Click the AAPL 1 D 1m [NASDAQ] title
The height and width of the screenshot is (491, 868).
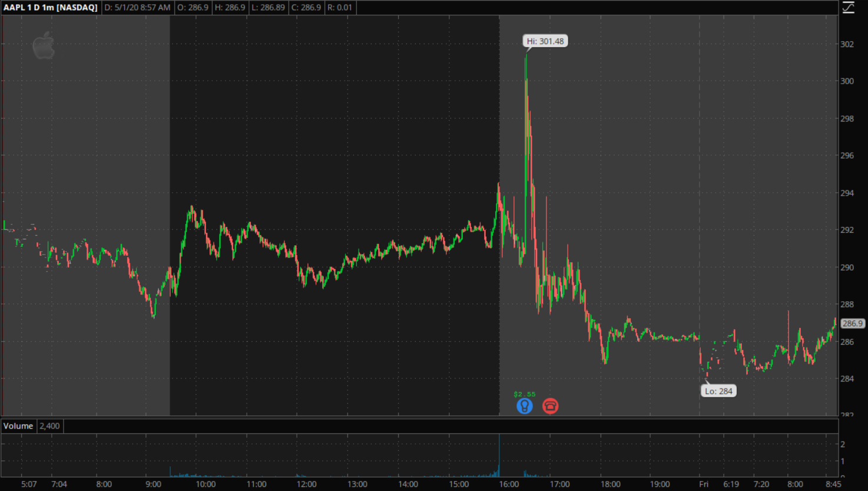pyautogui.click(x=51, y=8)
